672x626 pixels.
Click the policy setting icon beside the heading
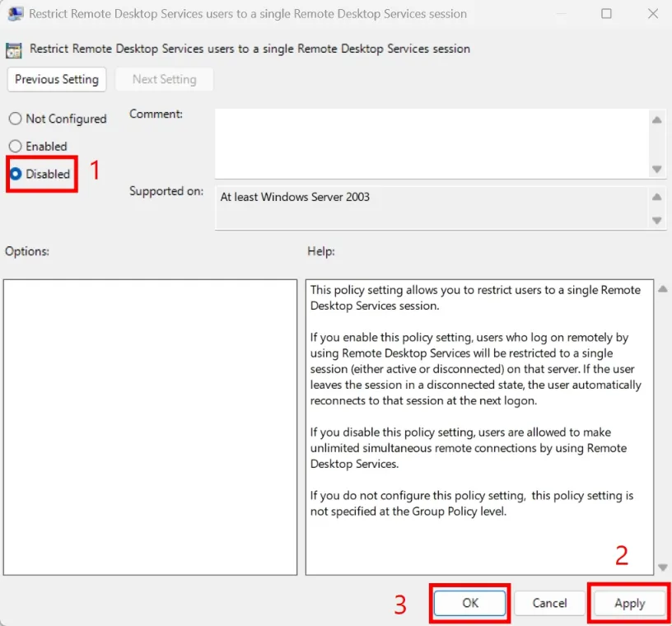[x=15, y=49]
